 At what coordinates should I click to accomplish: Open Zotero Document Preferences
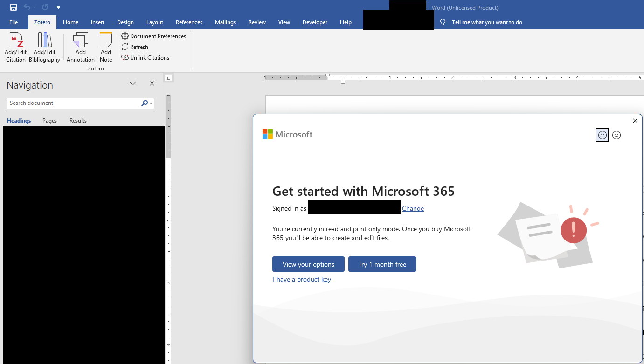point(154,36)
